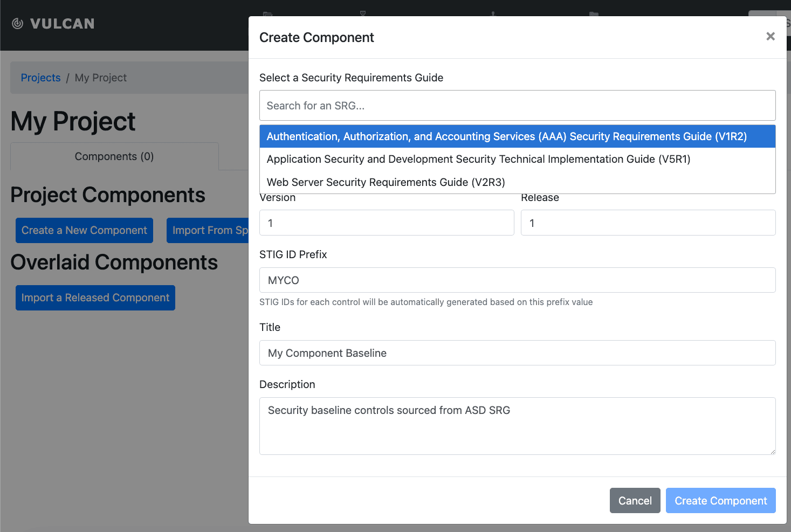
Task: Select the AAA Security Requirements Guide option
Action: coord(506,136)
